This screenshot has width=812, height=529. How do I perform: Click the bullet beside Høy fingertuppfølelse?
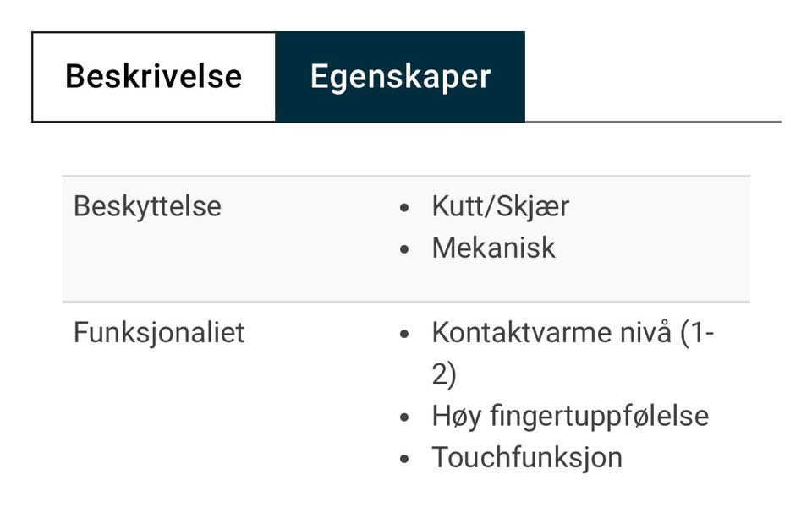(x=405, y=417)
